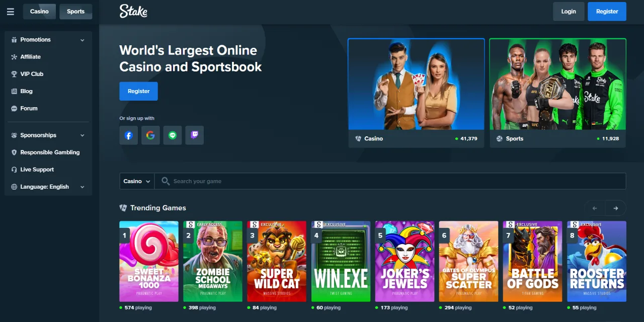Screen dimensions: 644x322
Task: Switch to the Sports tab in header
Action: [x=75, y=12]
